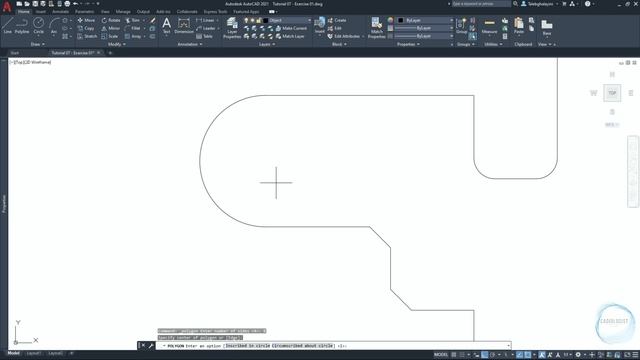Viewport: 640px width, 360px height.
Task: Toggle polar tracking in status bar
Action: click(x=493, y=355)
